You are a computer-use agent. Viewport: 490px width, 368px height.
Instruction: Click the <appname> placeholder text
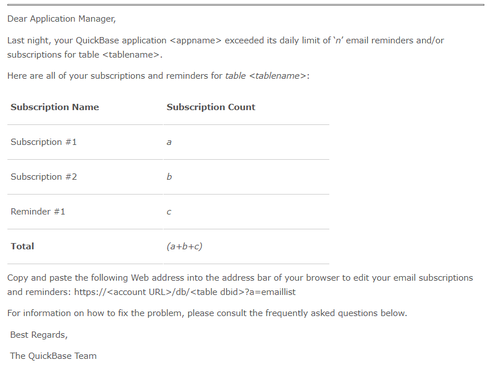(195, 40)
